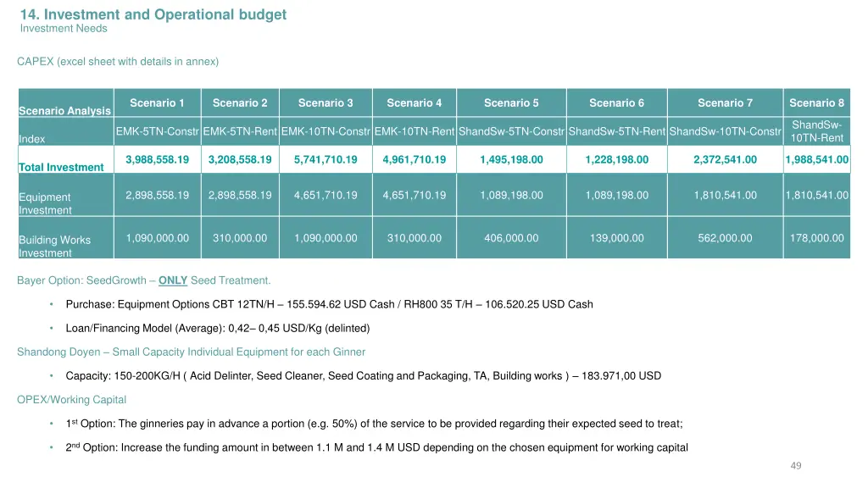
Task: Click the 'Capacity: 150-200KG/H' bullet line
Action: pos(363,375)
